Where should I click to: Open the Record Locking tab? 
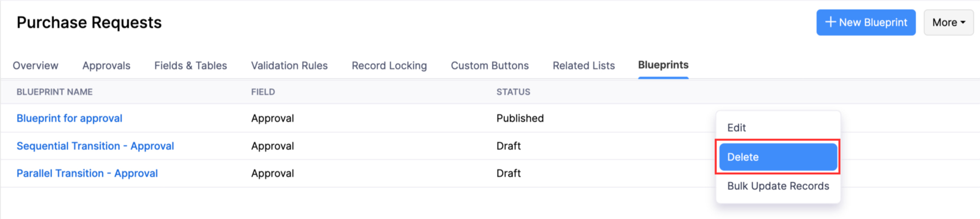coord(389,65)
